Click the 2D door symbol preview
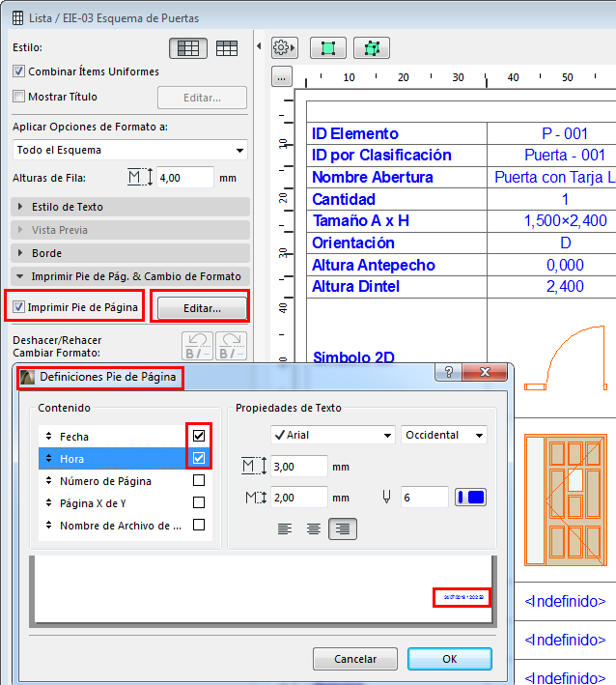This screenshot has height=685, width=616. click(x=566, y=357)
